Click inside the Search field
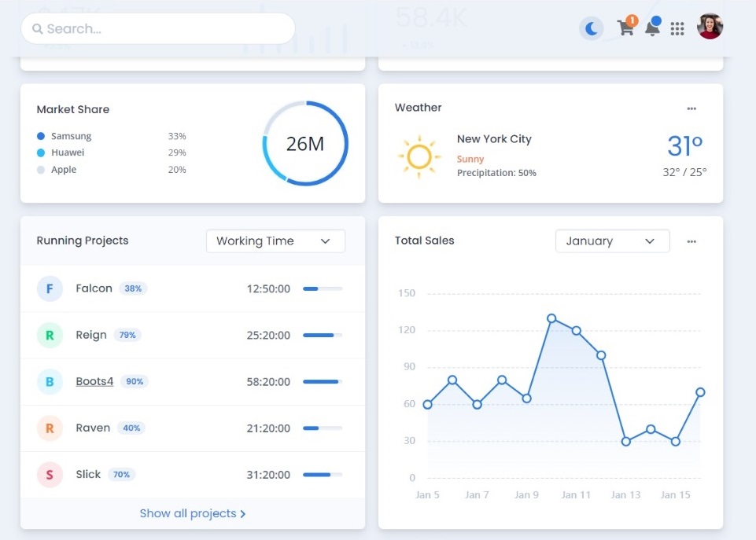Screen dimensions: 756x540 click(x=158, y=29)
